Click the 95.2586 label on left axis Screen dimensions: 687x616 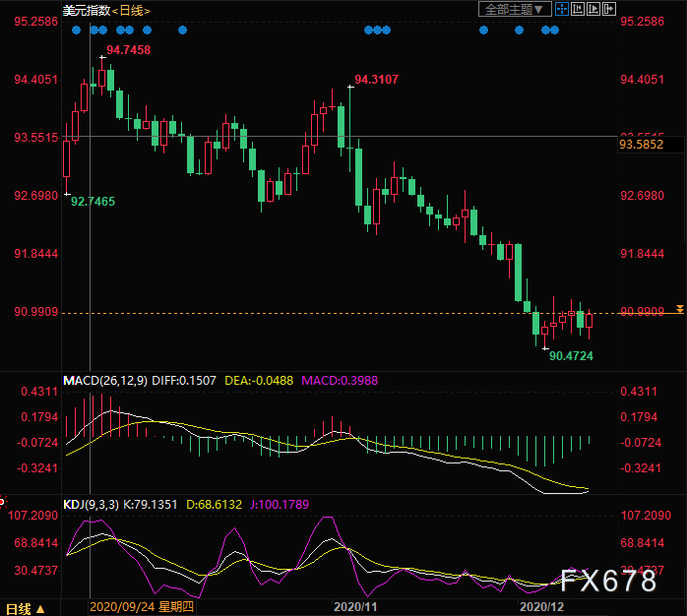pyautogui.click(x=36, y=22)
